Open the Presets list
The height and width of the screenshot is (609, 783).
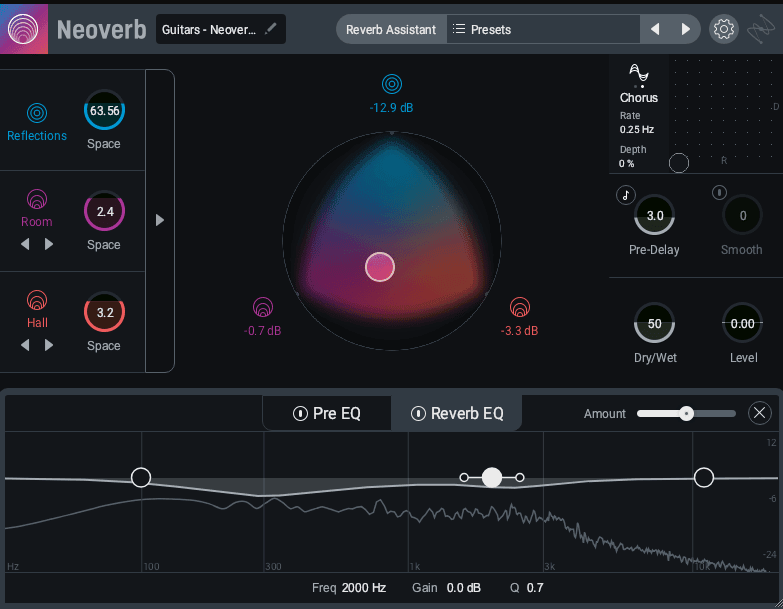click(543, 29)
